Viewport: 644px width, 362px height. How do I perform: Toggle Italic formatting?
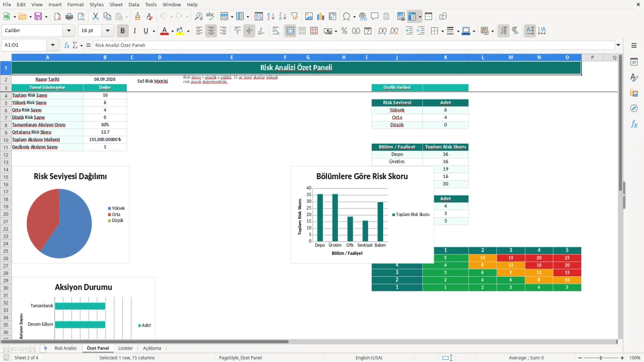click(x=134, y=31)
